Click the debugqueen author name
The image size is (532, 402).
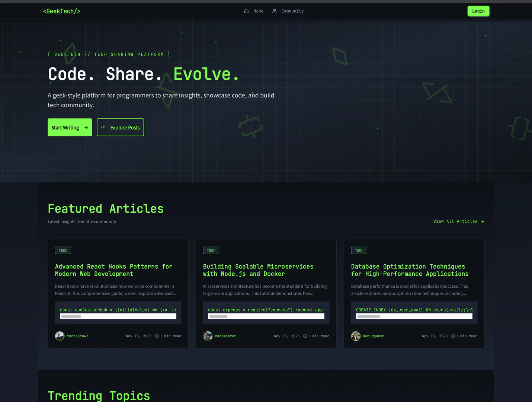tap(374, 336)
